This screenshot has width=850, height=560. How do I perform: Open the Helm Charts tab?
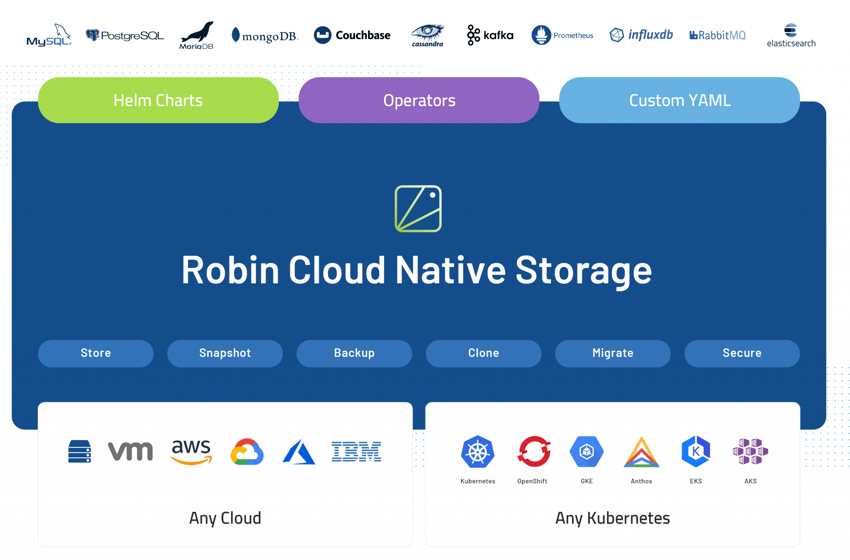158,100
